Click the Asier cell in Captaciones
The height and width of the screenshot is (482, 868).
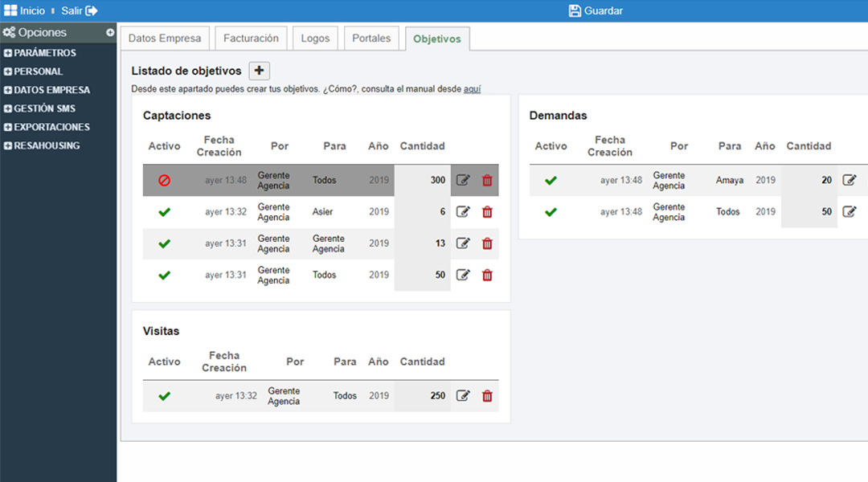(x=323, y=212)
